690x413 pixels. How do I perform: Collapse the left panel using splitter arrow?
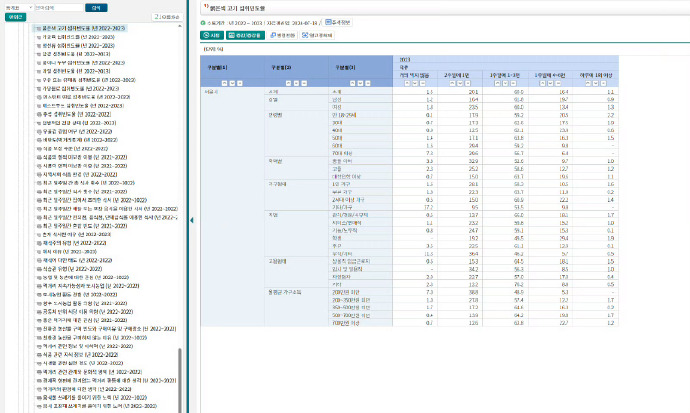[x=190, y=219]
